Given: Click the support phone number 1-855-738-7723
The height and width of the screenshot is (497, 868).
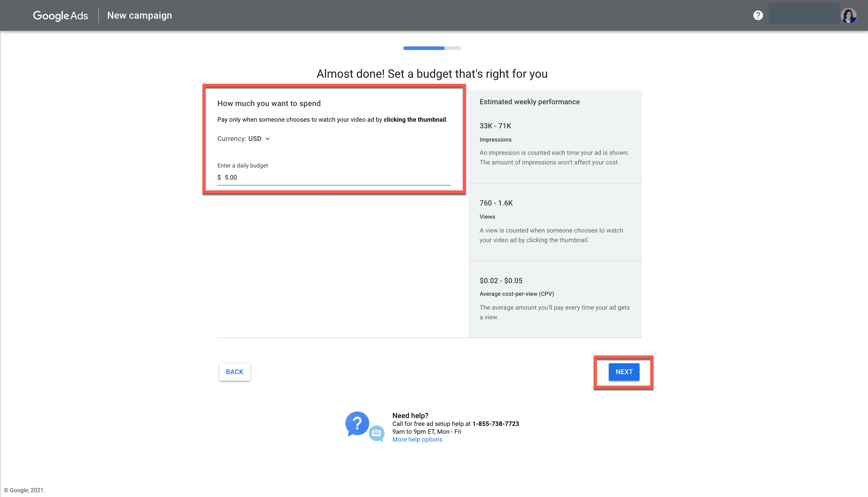Looking at the screenshot, I should coord(495,424).
